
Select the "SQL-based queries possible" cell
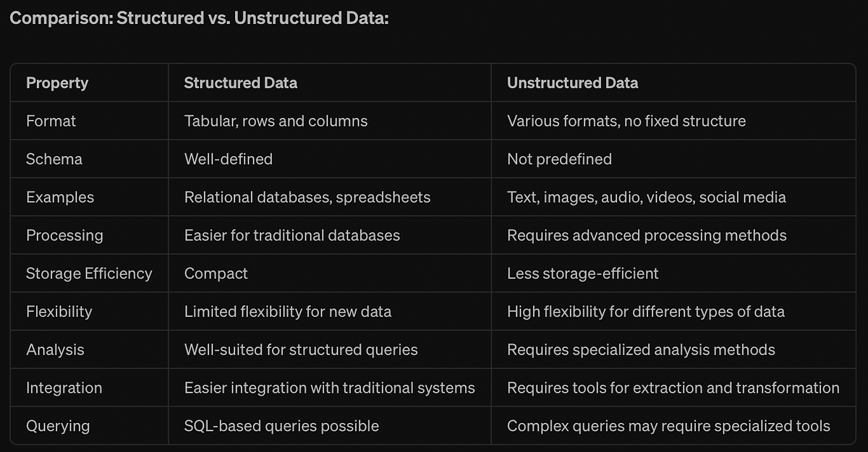click(x=281, y=426)
